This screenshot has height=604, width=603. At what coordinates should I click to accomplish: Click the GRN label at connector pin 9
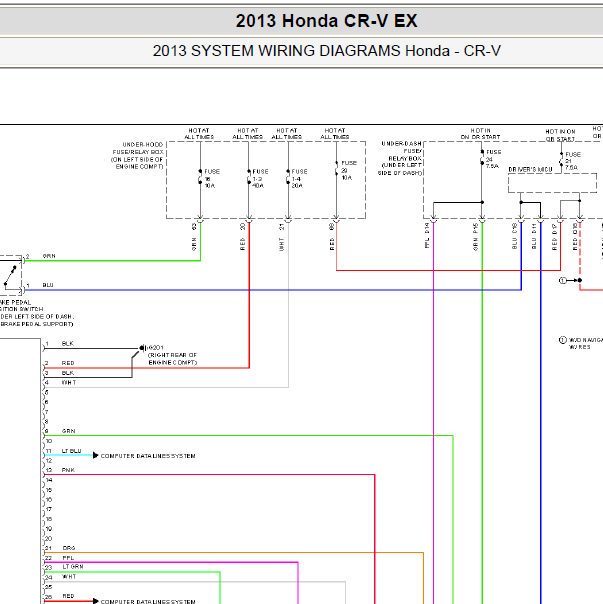pos(69,431)
